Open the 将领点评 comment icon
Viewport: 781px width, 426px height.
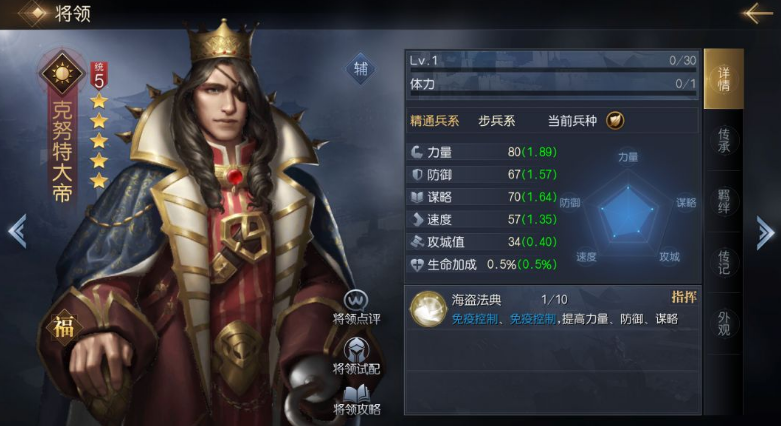356,300
